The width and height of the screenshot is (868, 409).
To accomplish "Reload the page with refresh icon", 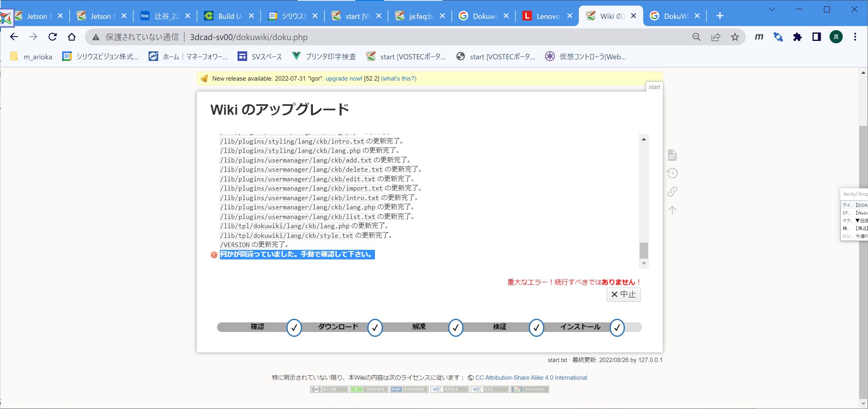I will coord(52,37).
